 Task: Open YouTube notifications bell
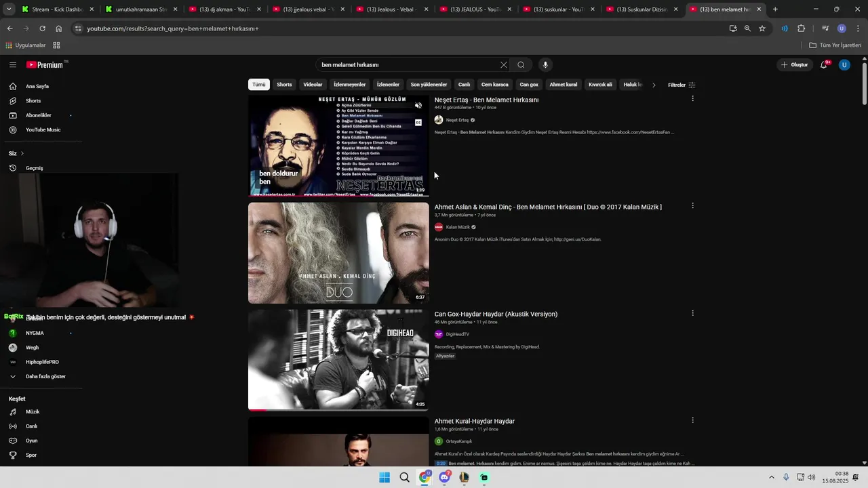click(x=824, y=65)
